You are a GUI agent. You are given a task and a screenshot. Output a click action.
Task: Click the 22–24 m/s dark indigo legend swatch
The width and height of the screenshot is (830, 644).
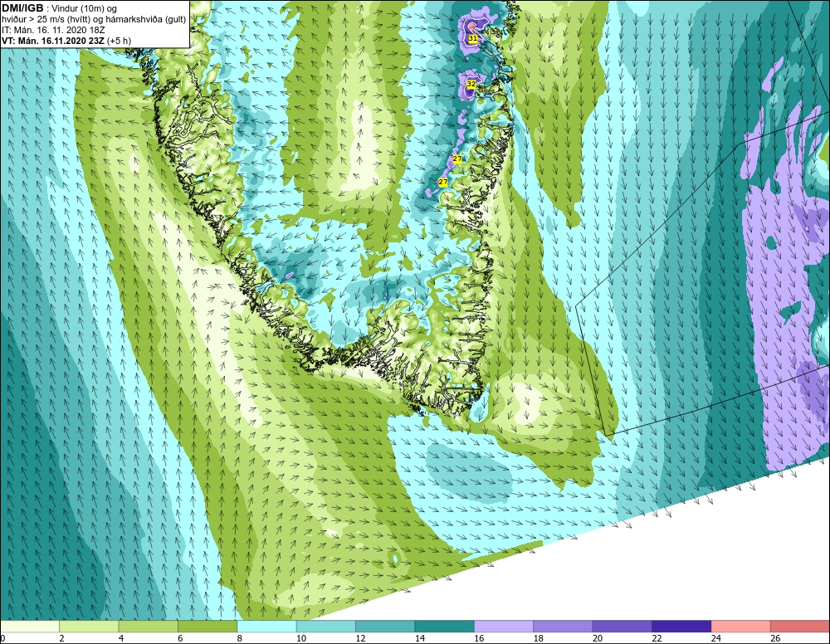pyautogui.click(x=681, y=627)
